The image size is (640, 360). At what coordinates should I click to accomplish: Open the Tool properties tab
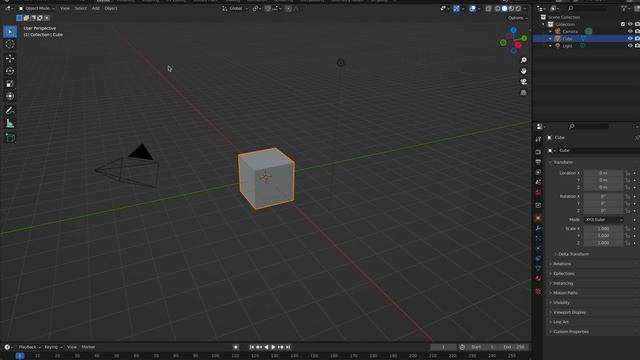[538, 140]
